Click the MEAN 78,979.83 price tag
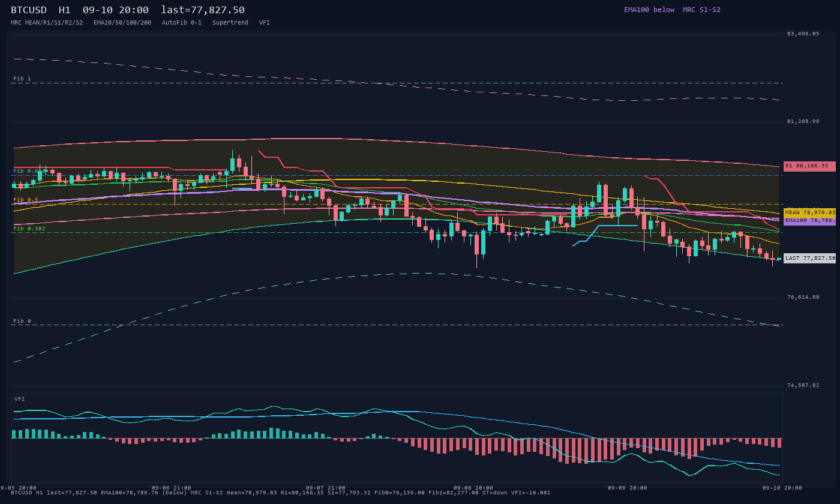 (x=809, y=212)
